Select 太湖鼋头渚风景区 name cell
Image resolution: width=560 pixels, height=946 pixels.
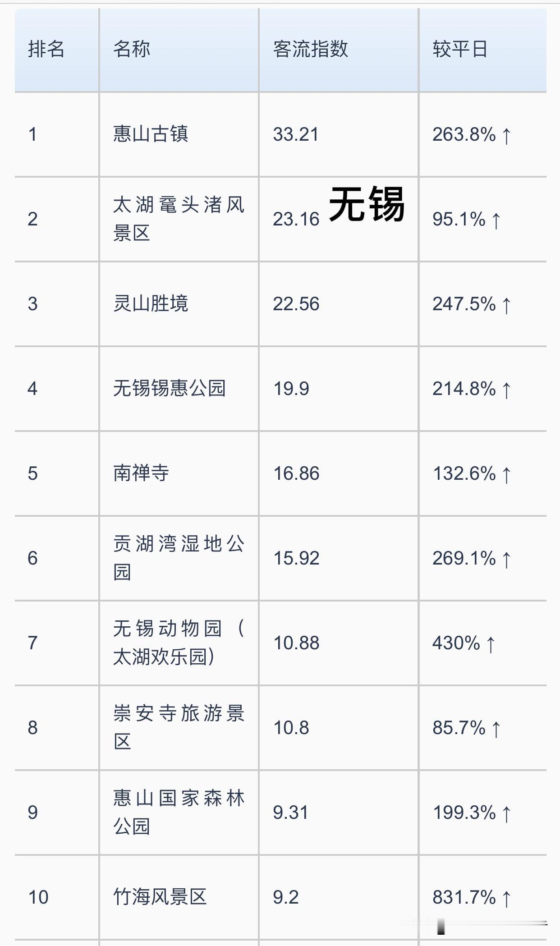tap(179, 219)
